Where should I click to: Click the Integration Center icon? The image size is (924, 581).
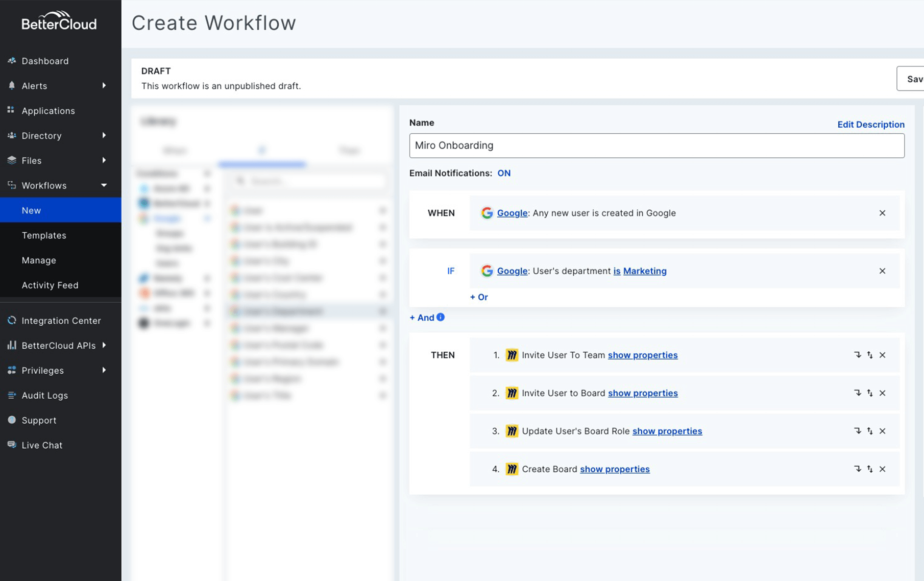[12, 320]
